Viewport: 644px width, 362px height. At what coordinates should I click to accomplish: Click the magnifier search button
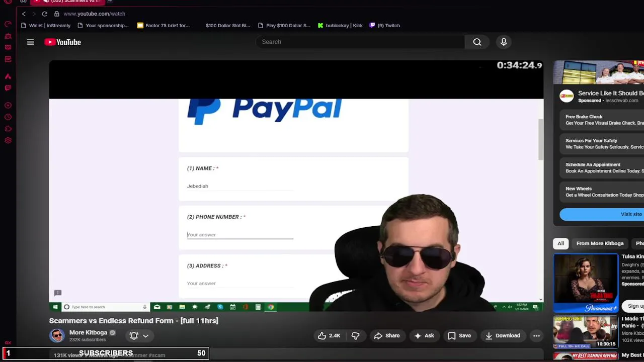pyautogui.click(x=477, y=42)
